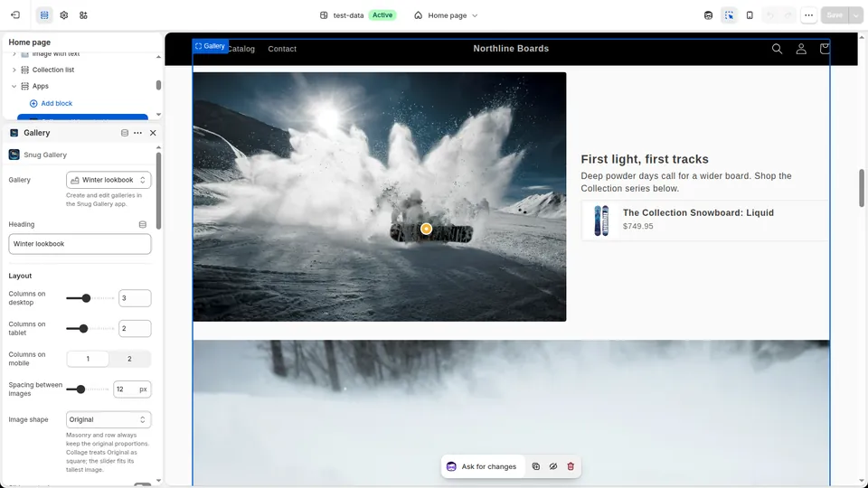Viewport: 868px width, 488px height.
Task: Open the Sections panel icon
Action: 44,15
